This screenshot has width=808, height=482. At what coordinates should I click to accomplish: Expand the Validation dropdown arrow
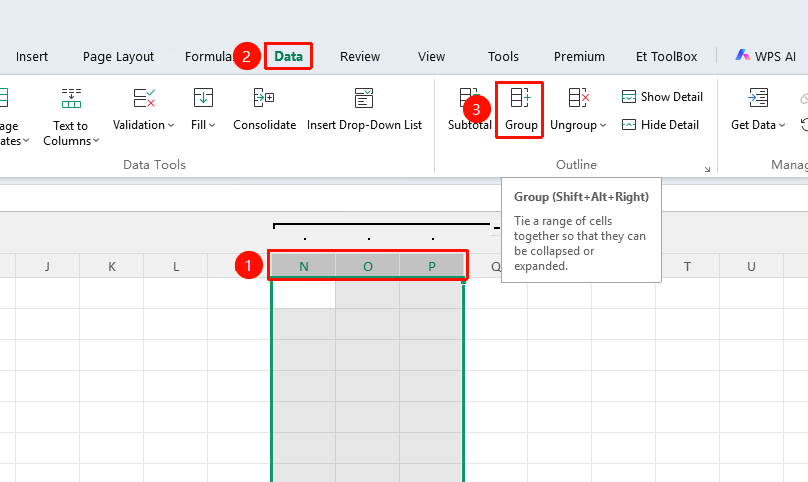171,125
